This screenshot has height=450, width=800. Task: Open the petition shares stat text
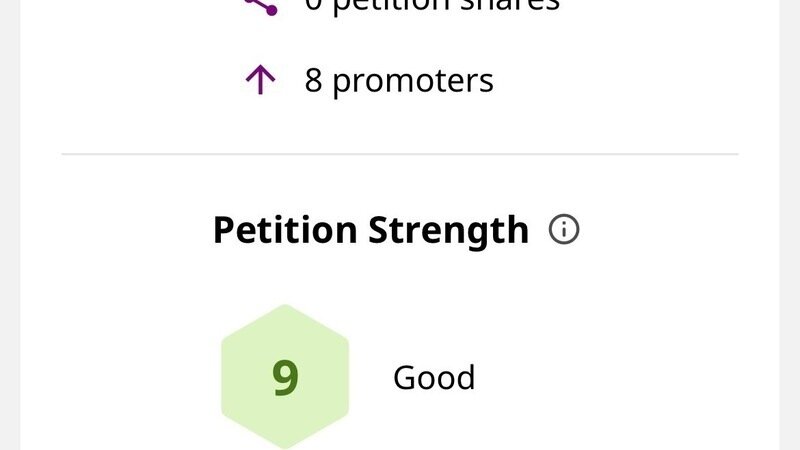tap(432, 6)
